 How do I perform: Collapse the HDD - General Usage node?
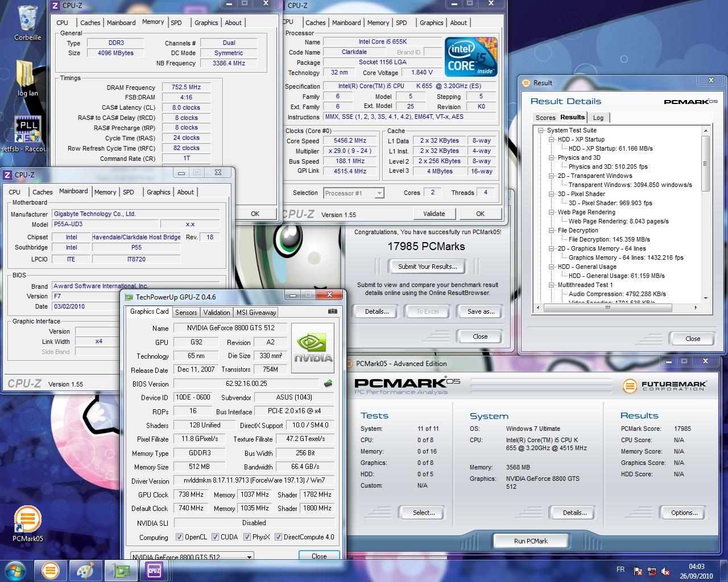point(552,267)
